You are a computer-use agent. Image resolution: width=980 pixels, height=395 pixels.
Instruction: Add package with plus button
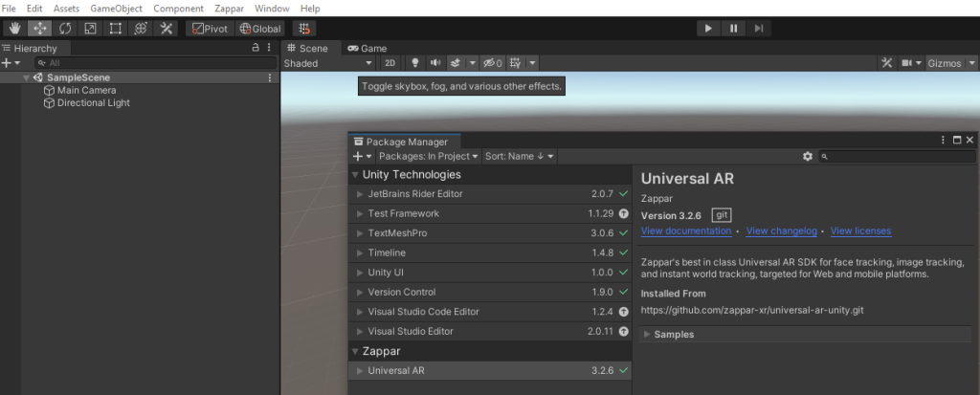pos(362,156)
